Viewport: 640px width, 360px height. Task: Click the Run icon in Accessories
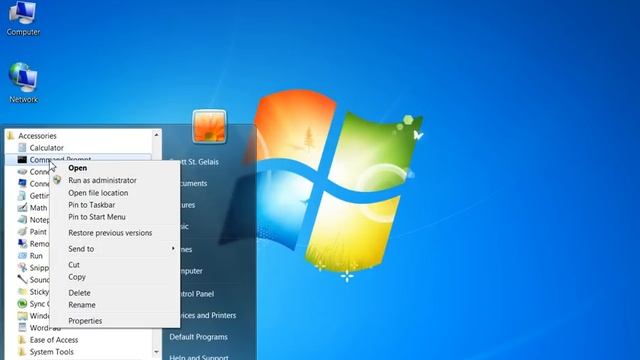tap(22, 256)
